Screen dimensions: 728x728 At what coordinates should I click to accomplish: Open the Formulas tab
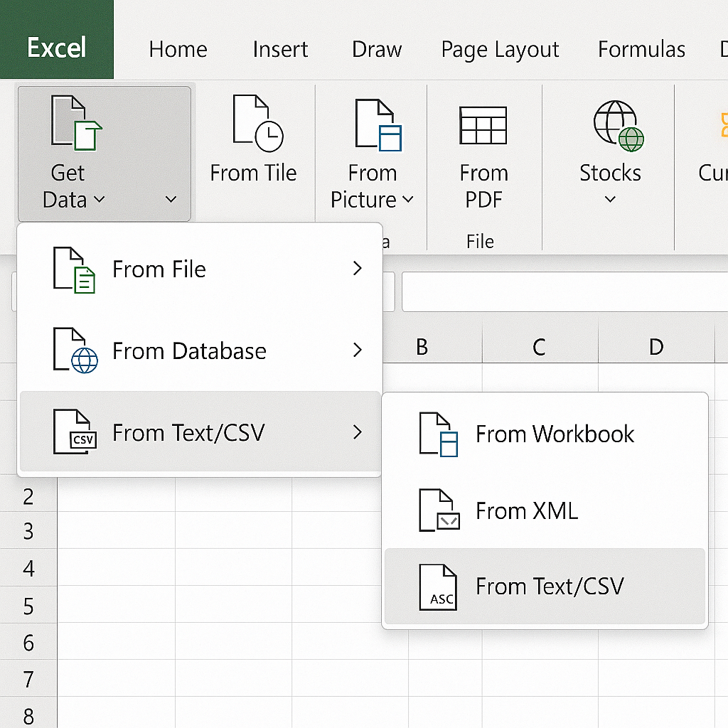pyautogui.click(x=641, y=49)
